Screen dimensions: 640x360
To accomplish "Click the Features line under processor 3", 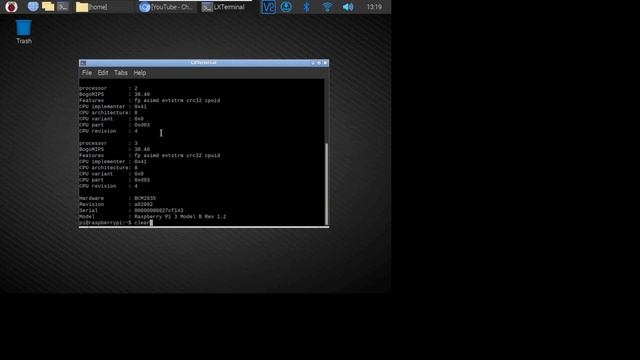I will pyautogui.click(x=149, y=156).
